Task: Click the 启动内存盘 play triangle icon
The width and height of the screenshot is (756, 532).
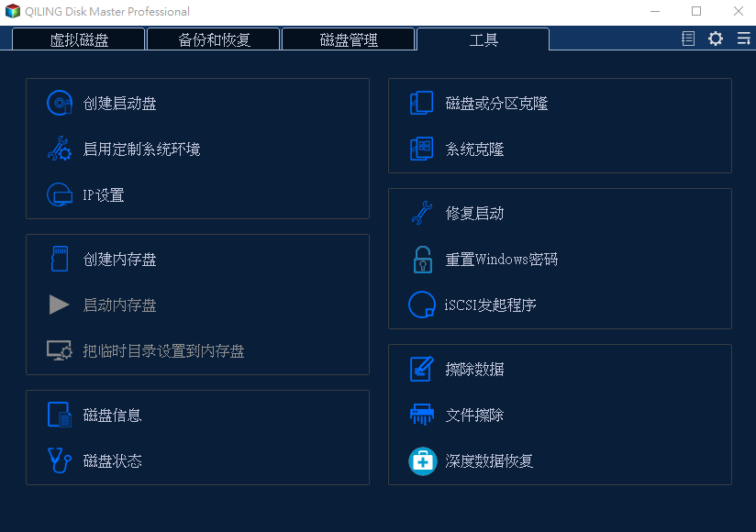Action: (x=59, y=305)
